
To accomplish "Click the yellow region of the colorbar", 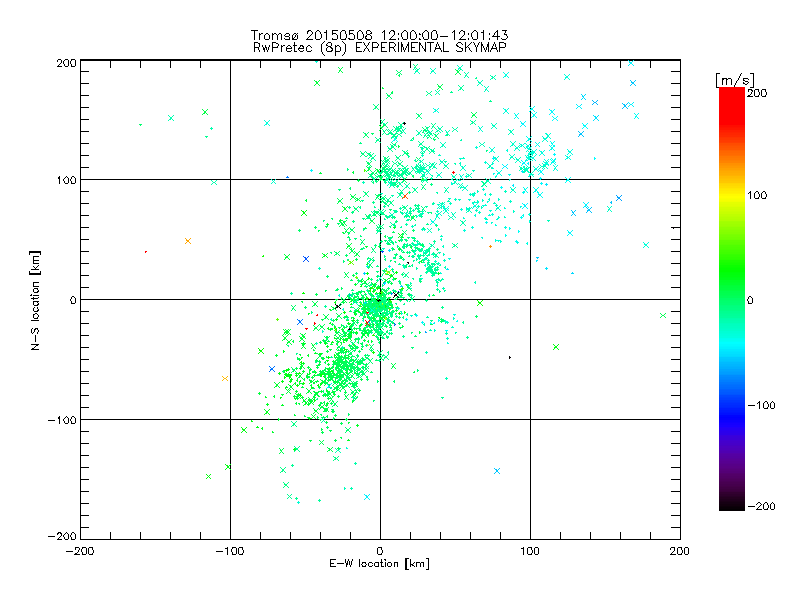I will 732,196.
